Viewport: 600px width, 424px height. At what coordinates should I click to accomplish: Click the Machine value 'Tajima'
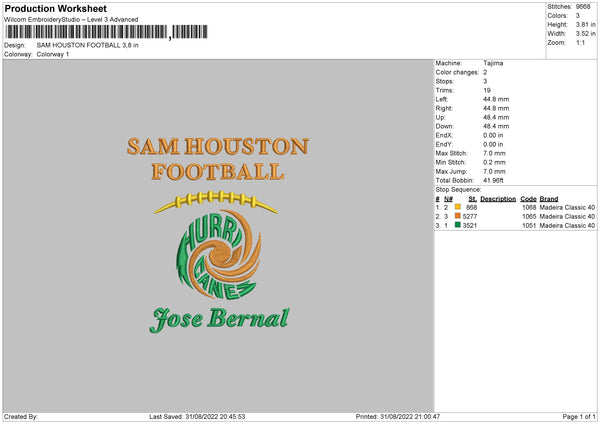pos(493,63)
